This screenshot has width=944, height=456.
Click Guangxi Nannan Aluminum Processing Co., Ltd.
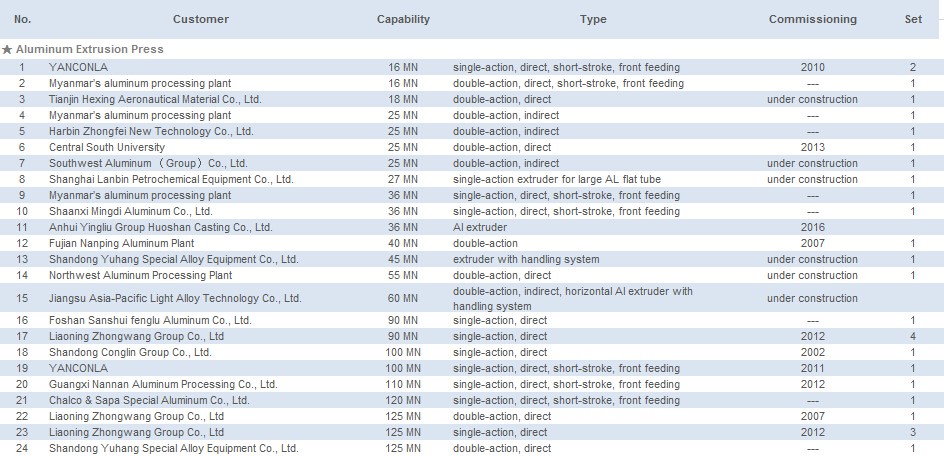point(163,384)
